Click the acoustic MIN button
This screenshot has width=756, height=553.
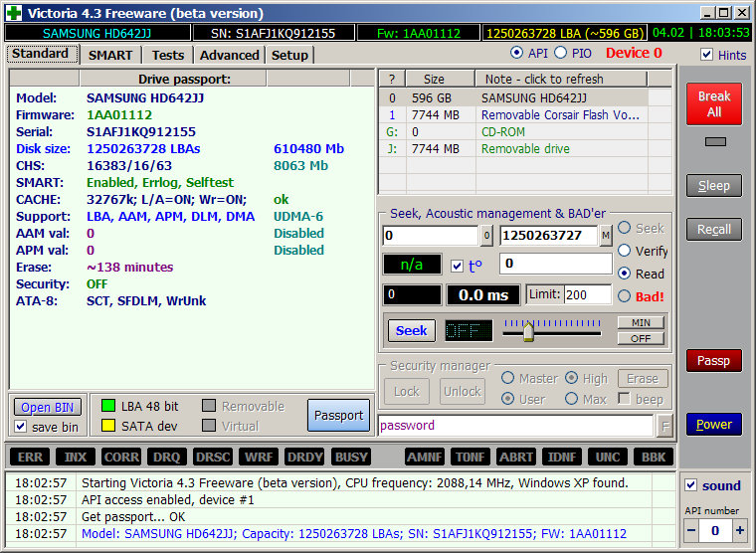(641, 322)
